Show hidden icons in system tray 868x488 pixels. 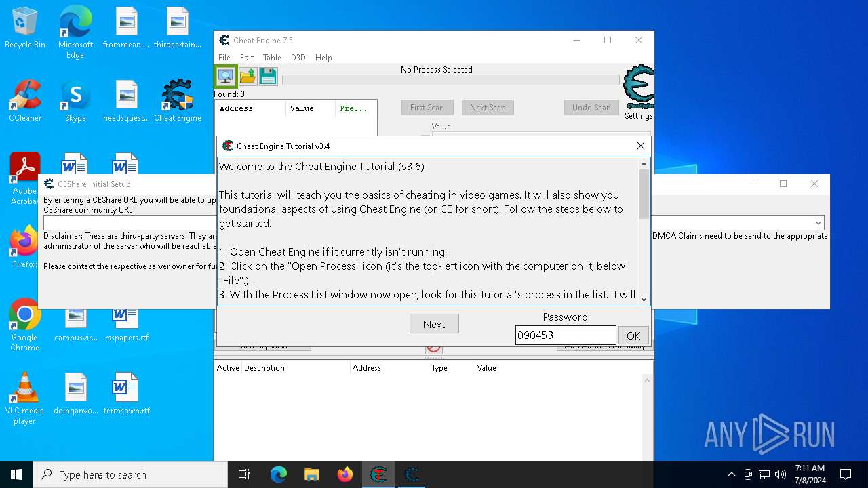pyautogui.click(x=731, y=474)
